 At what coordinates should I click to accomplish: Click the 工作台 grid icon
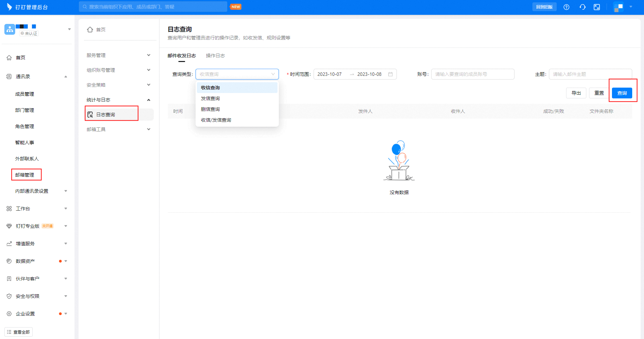(x=9, y=209)
